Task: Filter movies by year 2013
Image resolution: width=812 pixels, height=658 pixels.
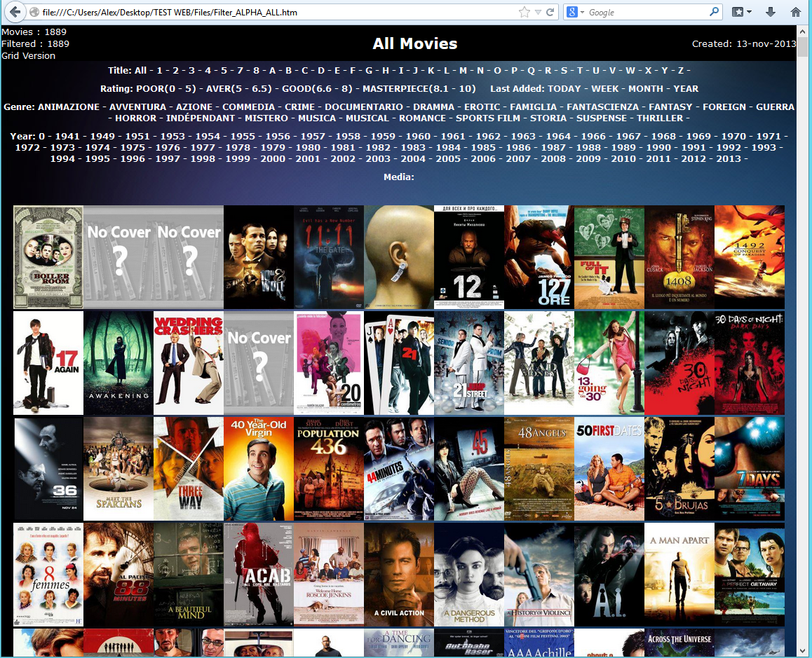Action: (729, 158)
